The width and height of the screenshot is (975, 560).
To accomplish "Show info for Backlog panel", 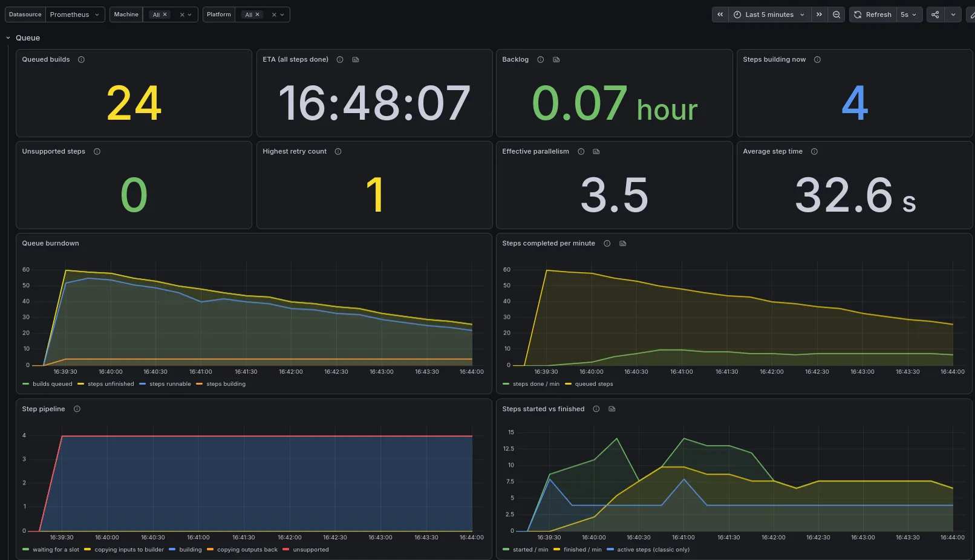I will 541,59.
